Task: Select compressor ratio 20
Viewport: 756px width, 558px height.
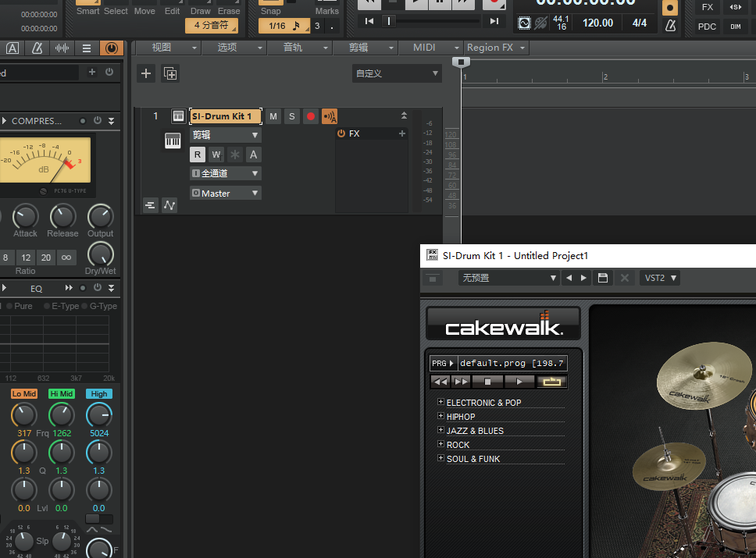Action: pyautogui.click(x=46, y=258)
